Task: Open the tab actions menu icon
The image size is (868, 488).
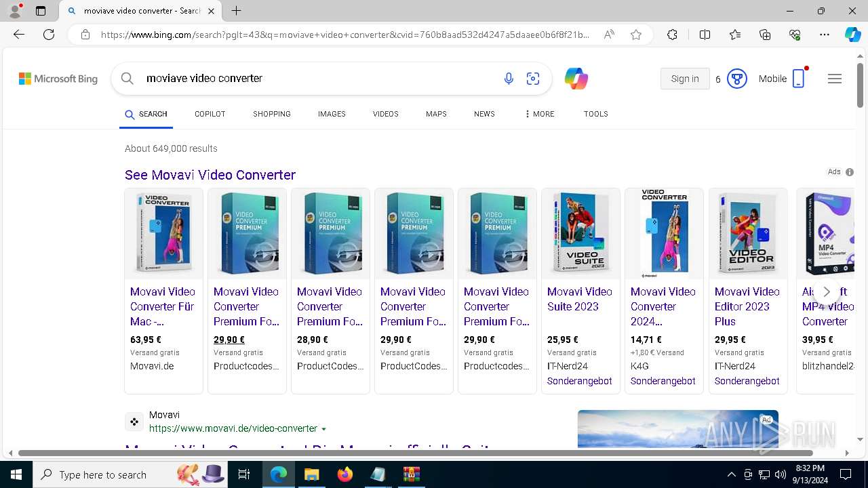Action: 41,11
